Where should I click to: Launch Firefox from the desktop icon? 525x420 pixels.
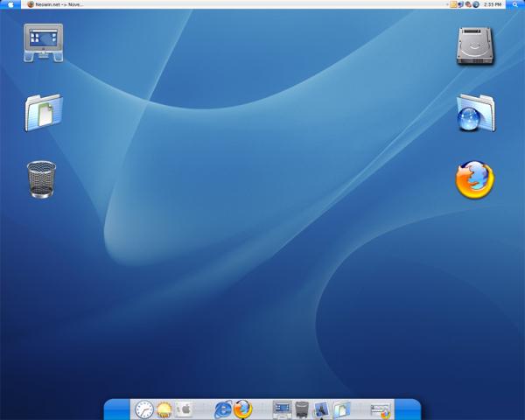[475, 180]
